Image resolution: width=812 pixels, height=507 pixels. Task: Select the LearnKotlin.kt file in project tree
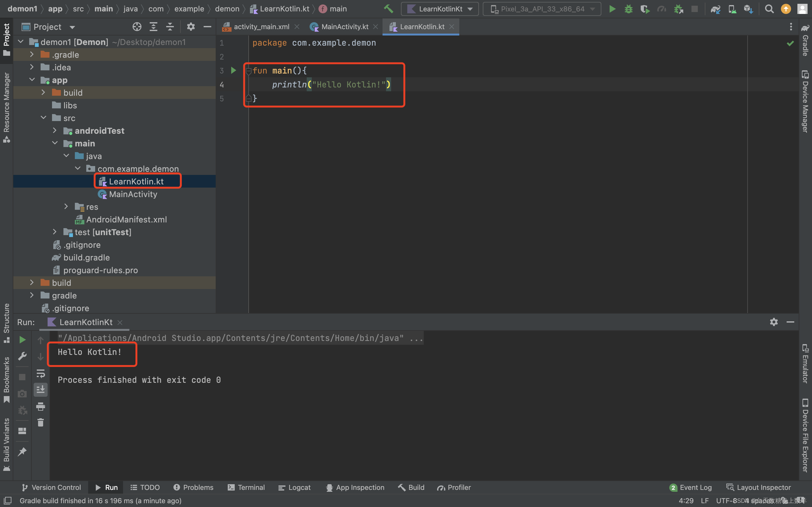tap(136, 181)
